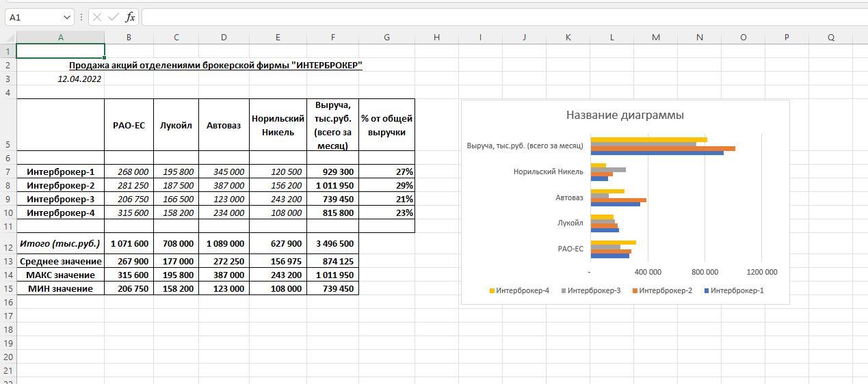
Task: Click legend entry Интерброкер-2
Action: 663,290
